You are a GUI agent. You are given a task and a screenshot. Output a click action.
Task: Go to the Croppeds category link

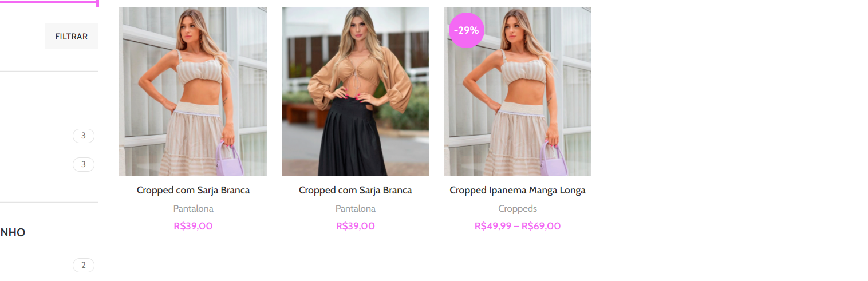coord(518,209)
